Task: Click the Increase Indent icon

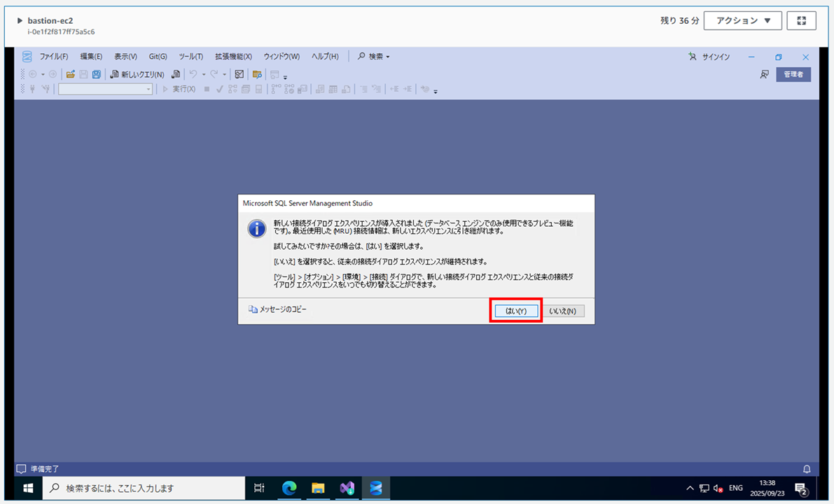Action: [x=408, y=90]
